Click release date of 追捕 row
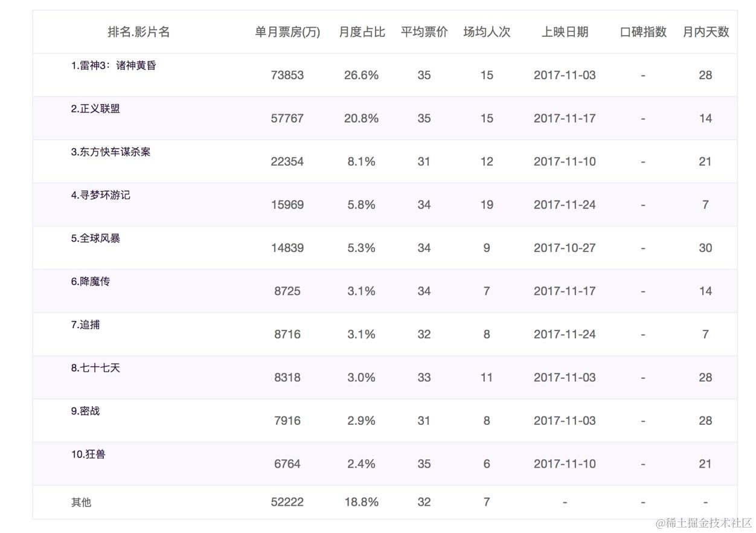The image size is (756, 533). (x=565, y=334)
